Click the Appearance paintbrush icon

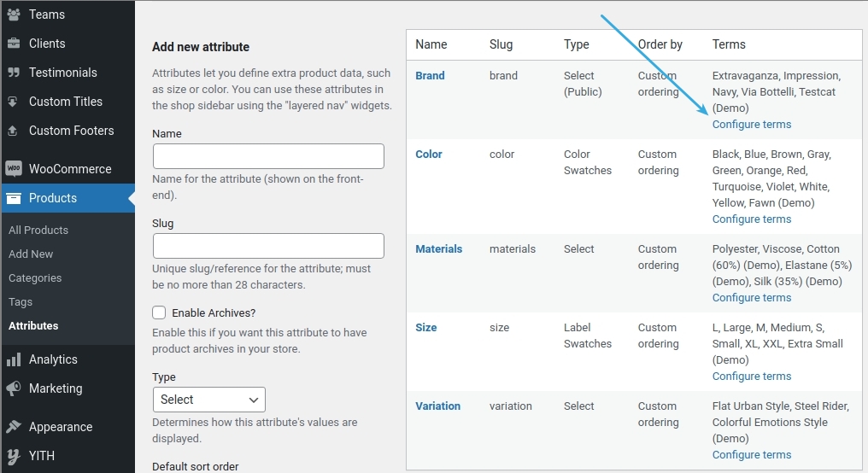(x=13, y=427)
